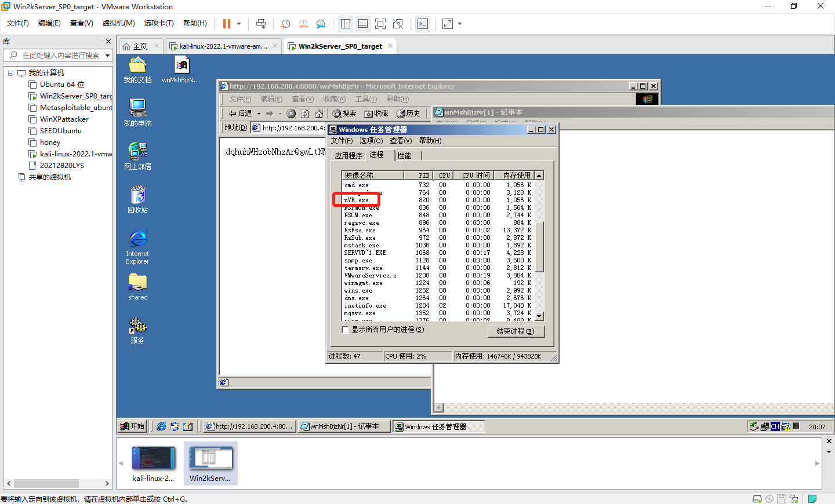Click the IE 收藏 favorites toolbar button

tap(376, 114)
